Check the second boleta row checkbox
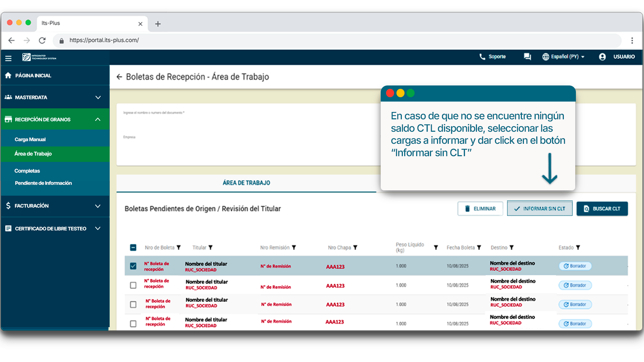Image resolution: width=644 pixels, height=362 pixels. click(x=133, y=285)
